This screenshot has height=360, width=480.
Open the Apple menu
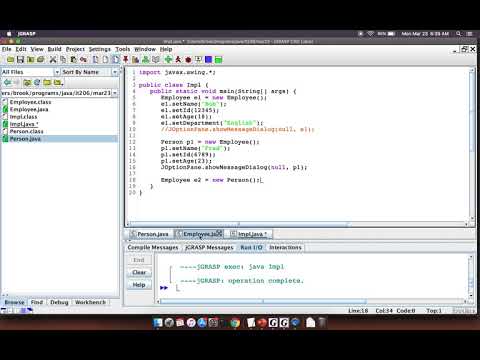(9, 34)
